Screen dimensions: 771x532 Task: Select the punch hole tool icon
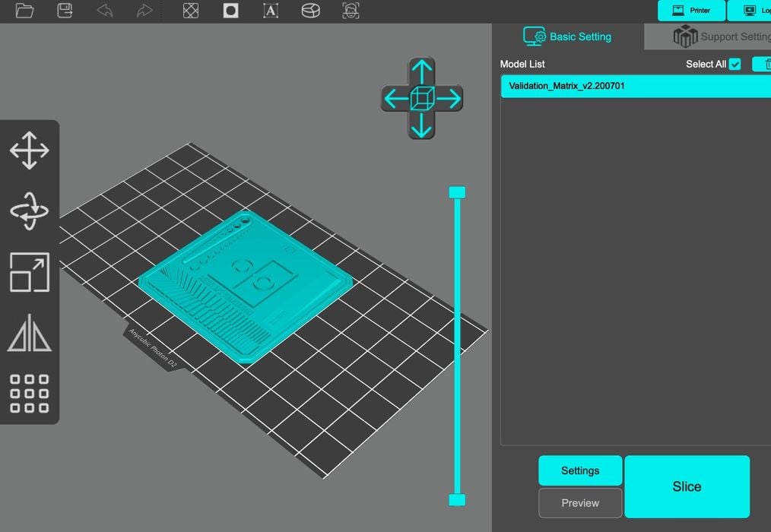(230, 11)
